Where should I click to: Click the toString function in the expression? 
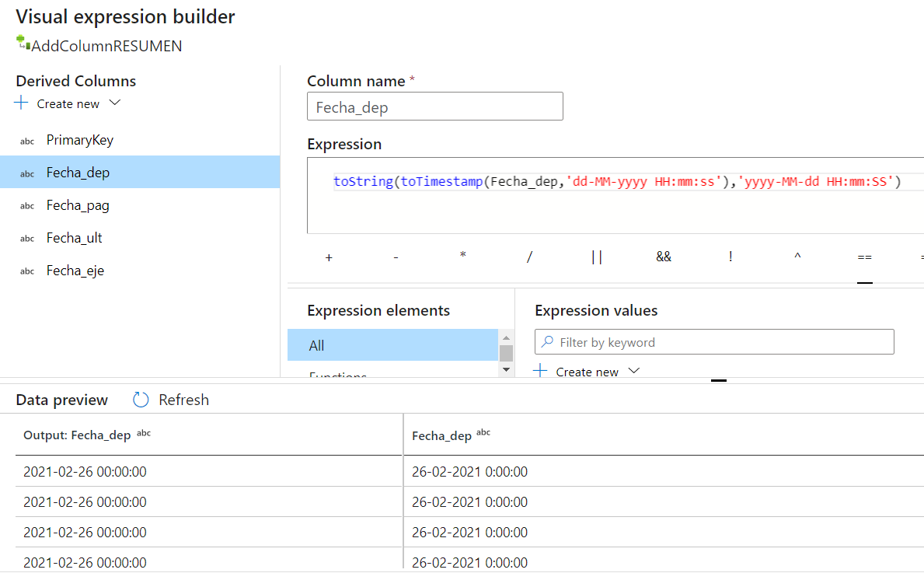tap(363, 181)
